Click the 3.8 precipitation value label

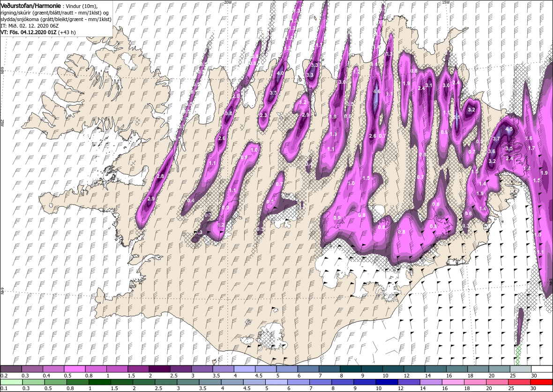tap(229, 113)
